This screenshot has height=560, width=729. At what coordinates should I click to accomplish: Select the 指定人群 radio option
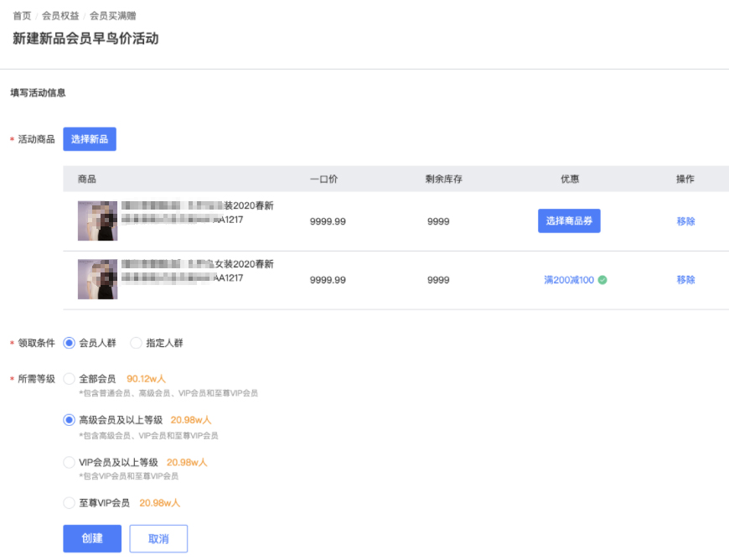coord(135,342)
